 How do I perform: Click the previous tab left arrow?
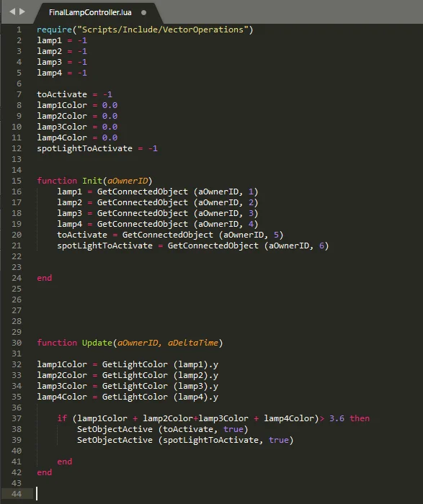(x=12, y=12)
